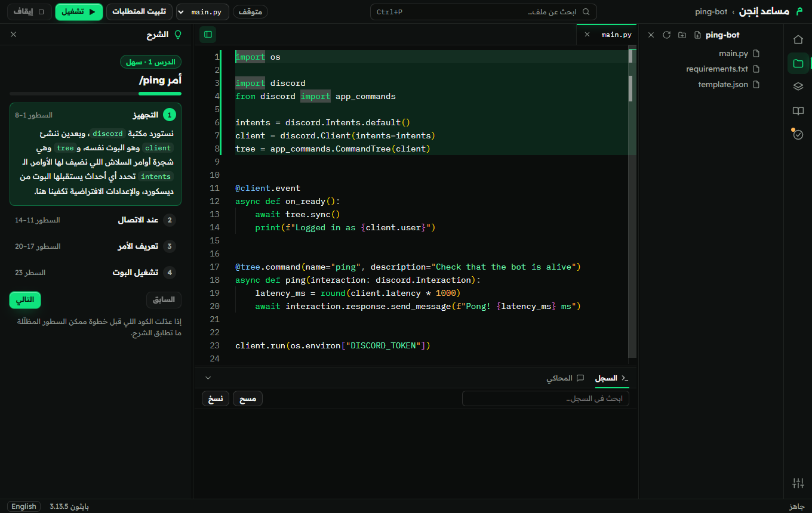This screenshot has width=812, height=513.
Task: Go back with the السابق button
Action: [x=164, y=299]
